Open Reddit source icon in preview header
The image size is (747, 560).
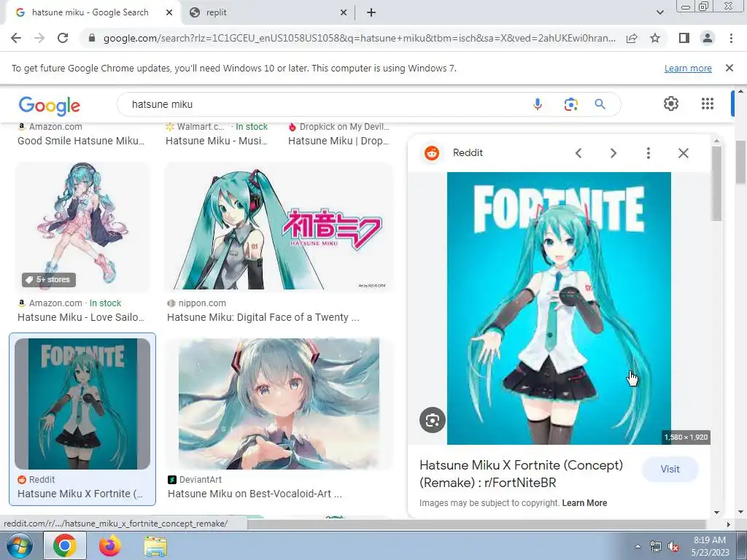[432, 153]
